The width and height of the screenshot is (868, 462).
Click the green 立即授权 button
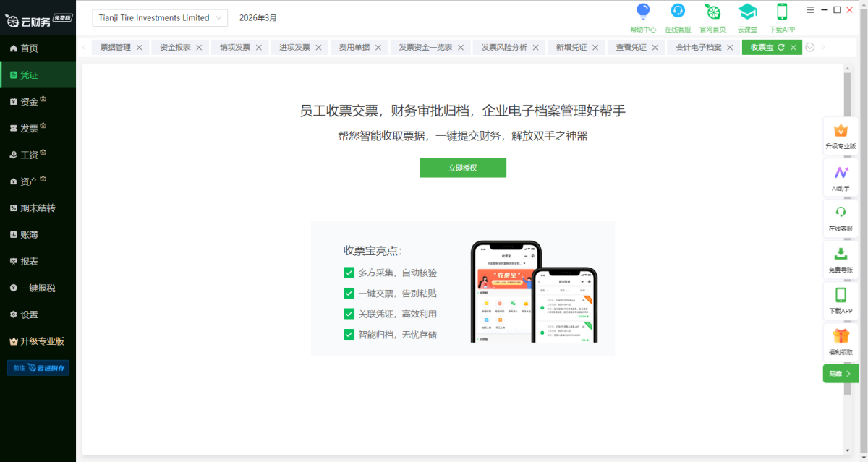[x=463, y=168]
